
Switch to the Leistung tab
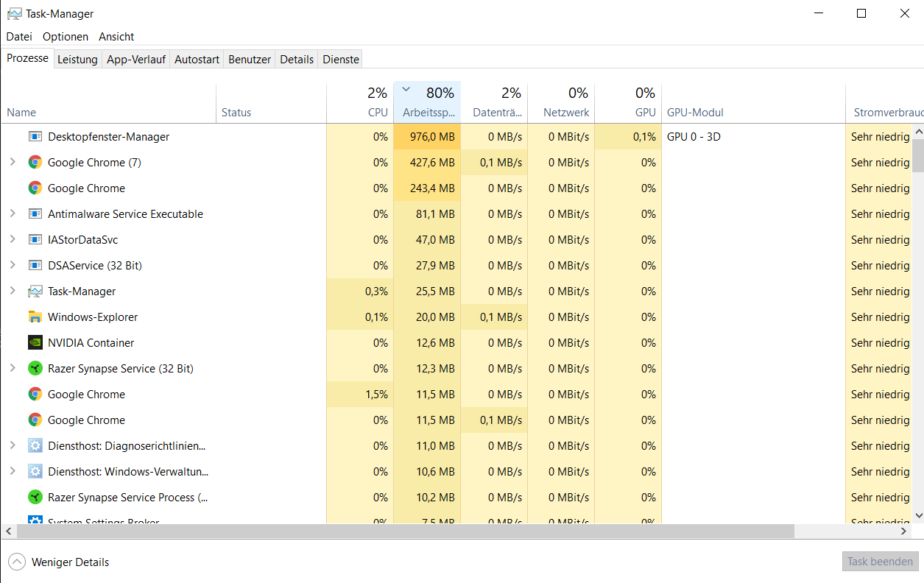click(77, 60)
